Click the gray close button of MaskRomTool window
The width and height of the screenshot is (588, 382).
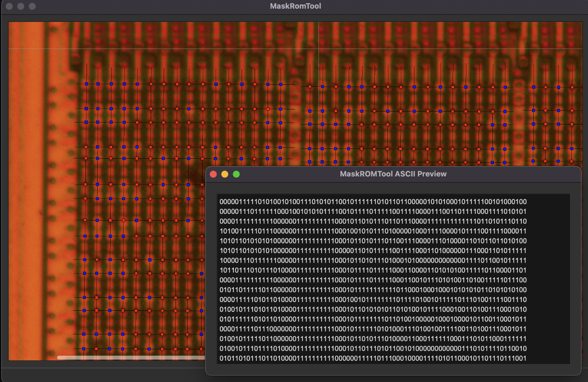pos(9,6)
